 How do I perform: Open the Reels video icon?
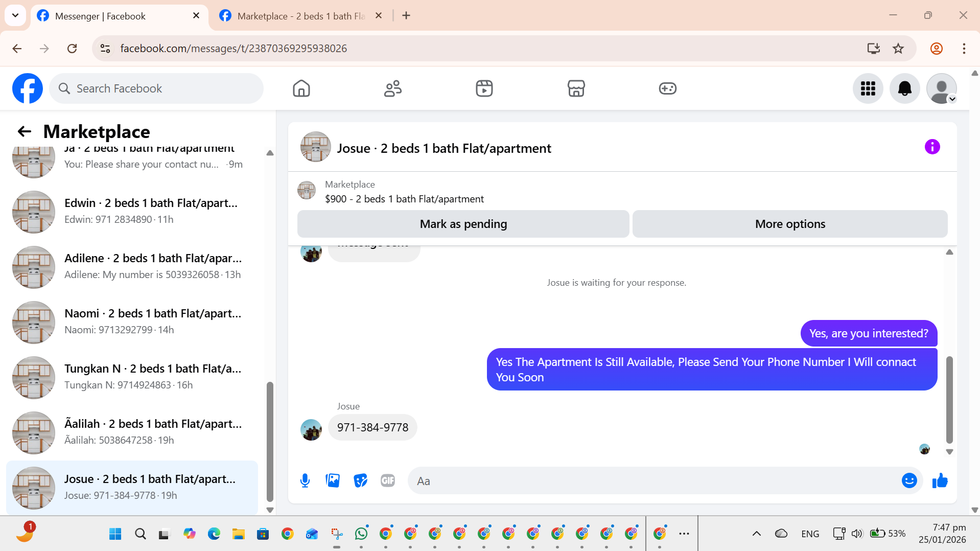[x=484, y=88]
